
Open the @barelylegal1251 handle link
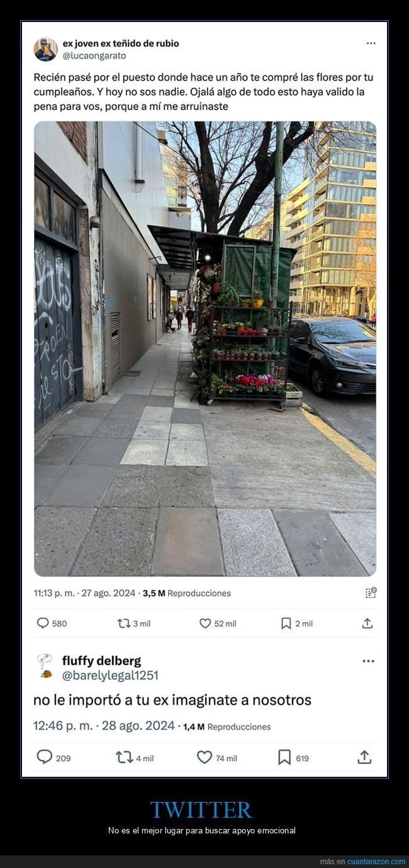[110, 676]
